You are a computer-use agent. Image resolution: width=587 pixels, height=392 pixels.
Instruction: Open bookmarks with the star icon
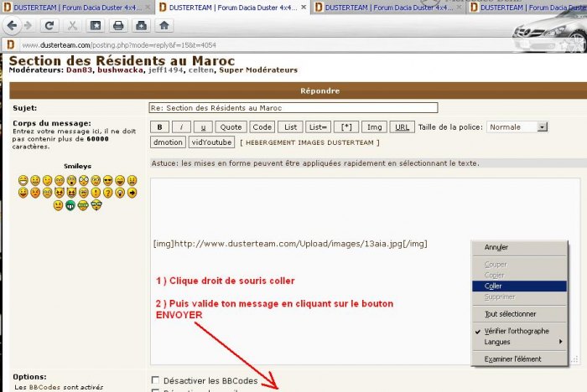tap(96, 26)
